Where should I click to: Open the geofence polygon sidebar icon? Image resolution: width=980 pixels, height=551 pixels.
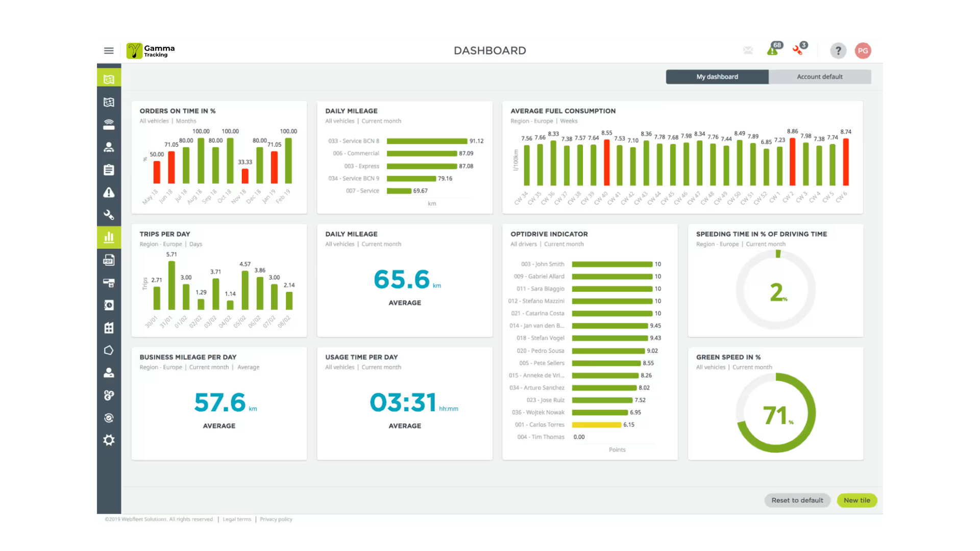[109, 350]
